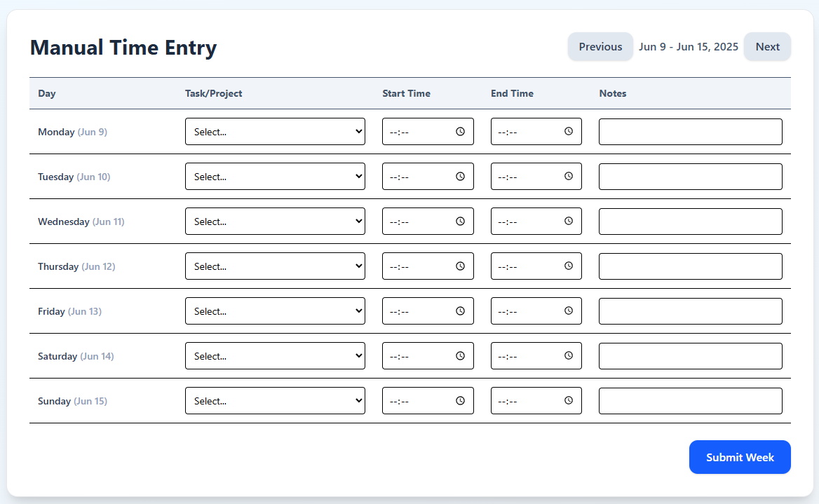Focus the Thursday notes text box

click(x=691, y=266)
